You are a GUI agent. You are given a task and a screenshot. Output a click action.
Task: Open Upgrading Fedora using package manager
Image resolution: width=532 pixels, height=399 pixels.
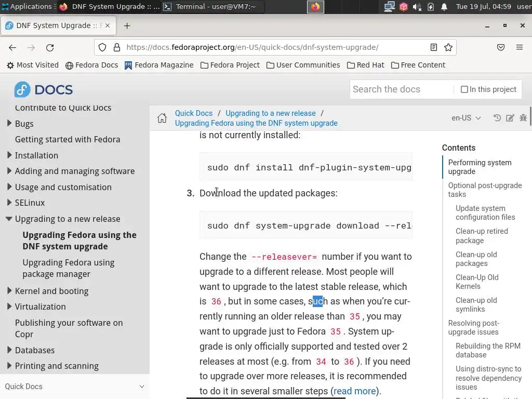tap(69, 268)
